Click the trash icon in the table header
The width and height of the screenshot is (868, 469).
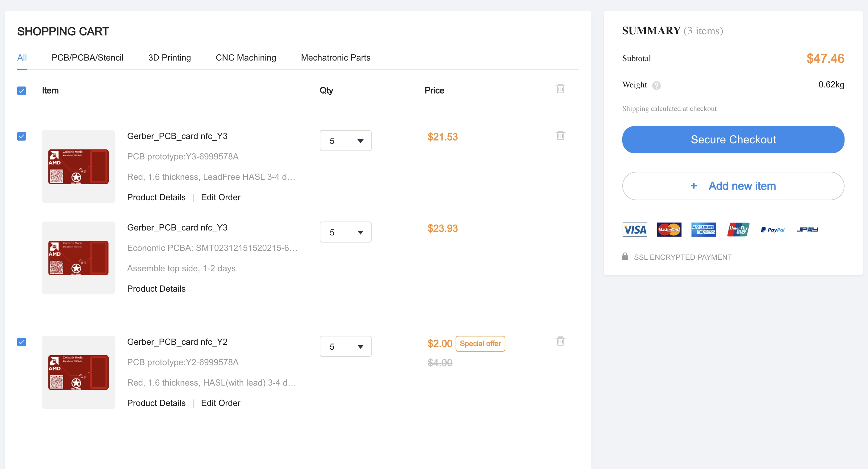click(560, 89)
